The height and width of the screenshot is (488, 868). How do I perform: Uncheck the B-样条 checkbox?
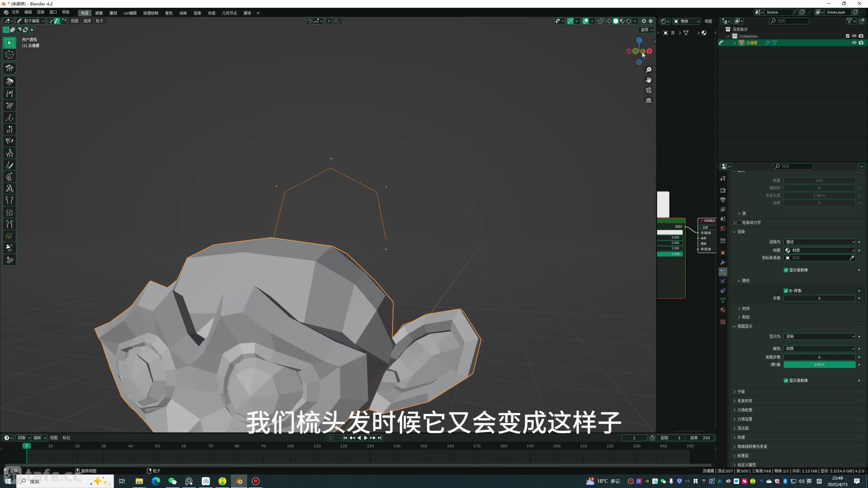(x=786, y=291)
